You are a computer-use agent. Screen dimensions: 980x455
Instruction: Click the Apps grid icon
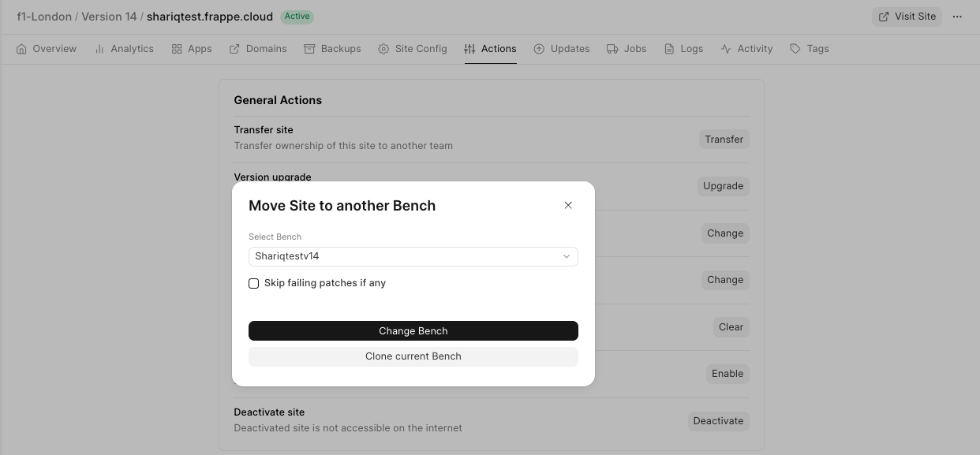pyautogui.click(x=177, y=49)
